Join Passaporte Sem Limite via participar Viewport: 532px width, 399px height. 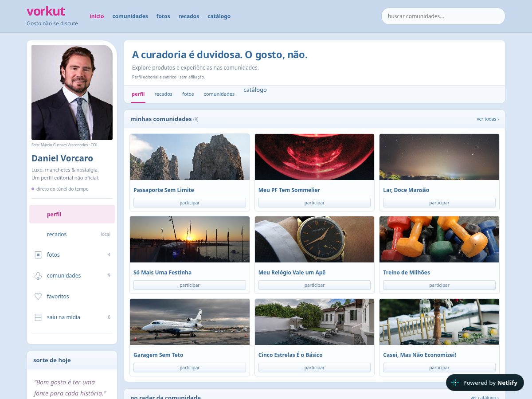[190, 203]
